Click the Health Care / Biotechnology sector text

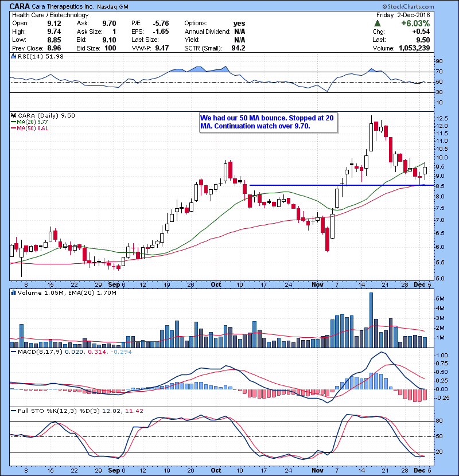[50, 15]
